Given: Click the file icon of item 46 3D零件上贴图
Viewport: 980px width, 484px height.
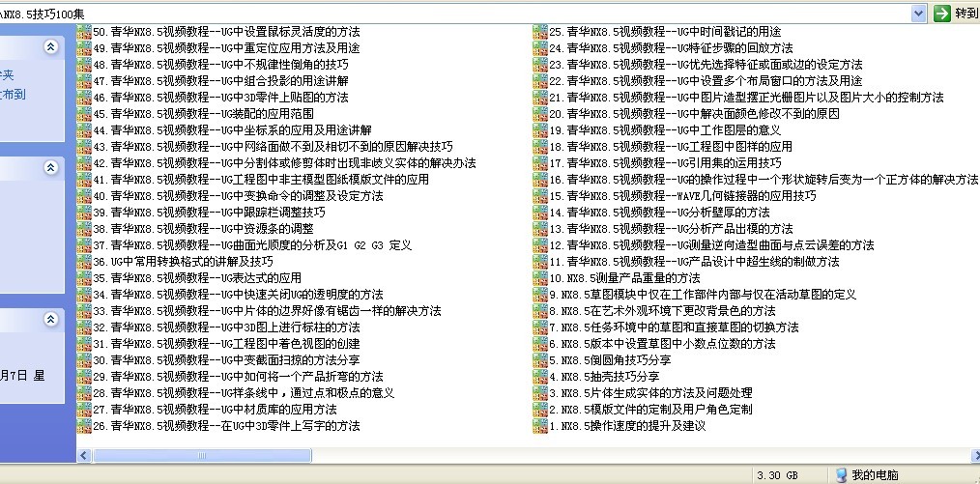Looking at the screenshot, I should coord(84,98).
